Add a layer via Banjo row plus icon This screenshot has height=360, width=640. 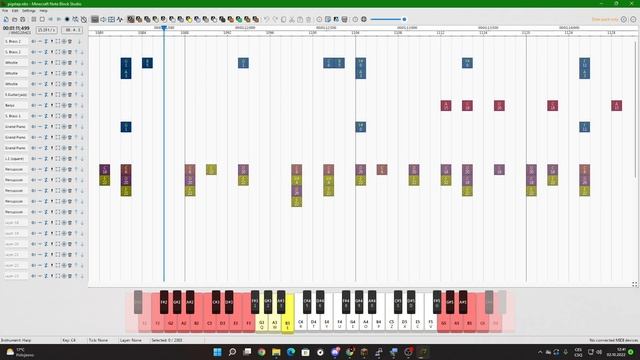click(x=64, y=105)
